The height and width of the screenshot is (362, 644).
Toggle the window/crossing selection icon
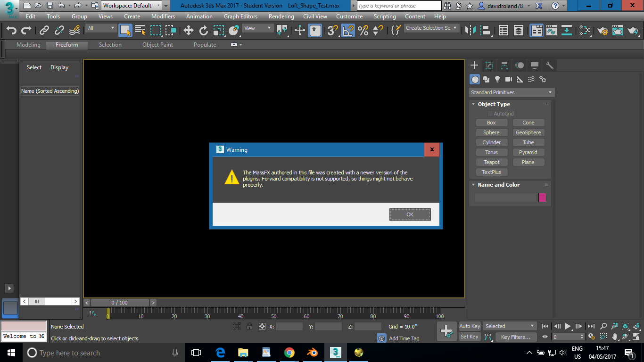click(171, 31)
